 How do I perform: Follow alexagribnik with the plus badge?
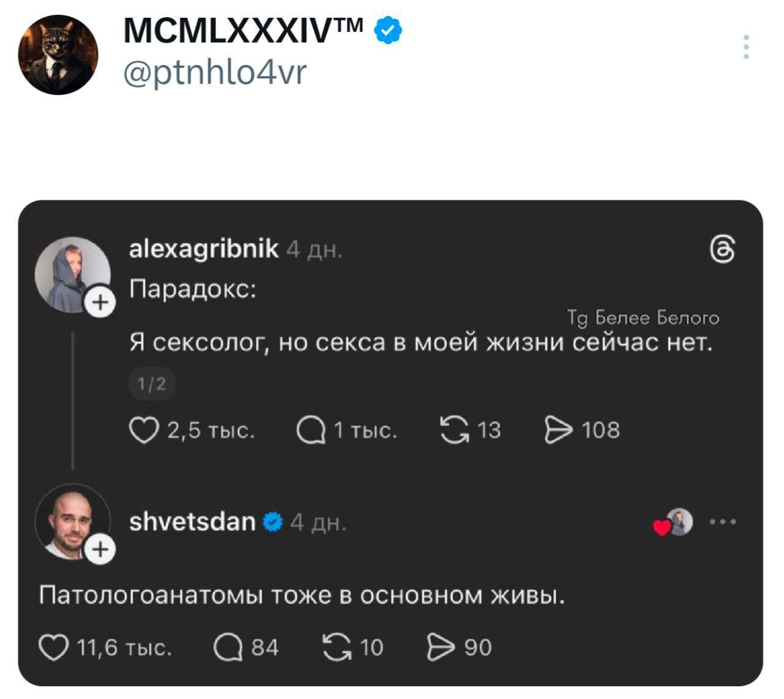(x=100, y=303)
